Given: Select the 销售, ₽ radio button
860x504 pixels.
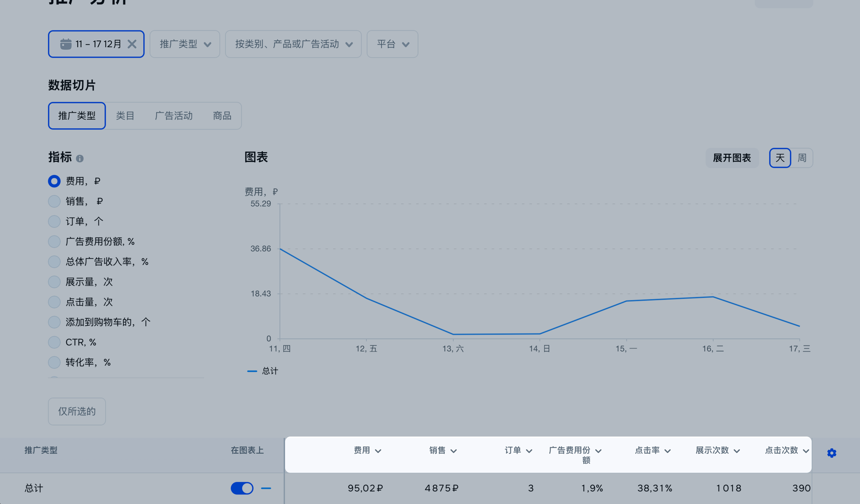Looking at the screenshot, I should pyautogui.click(x=54, y=201).
